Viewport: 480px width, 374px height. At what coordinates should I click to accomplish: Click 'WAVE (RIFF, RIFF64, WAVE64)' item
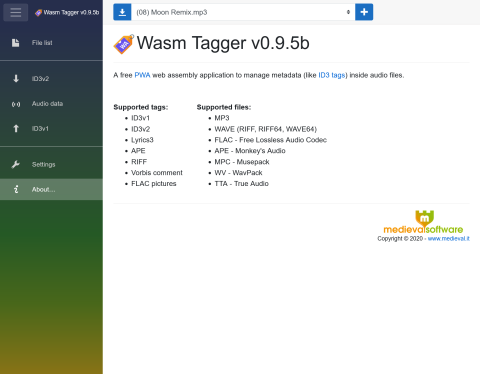click(266, 129)
